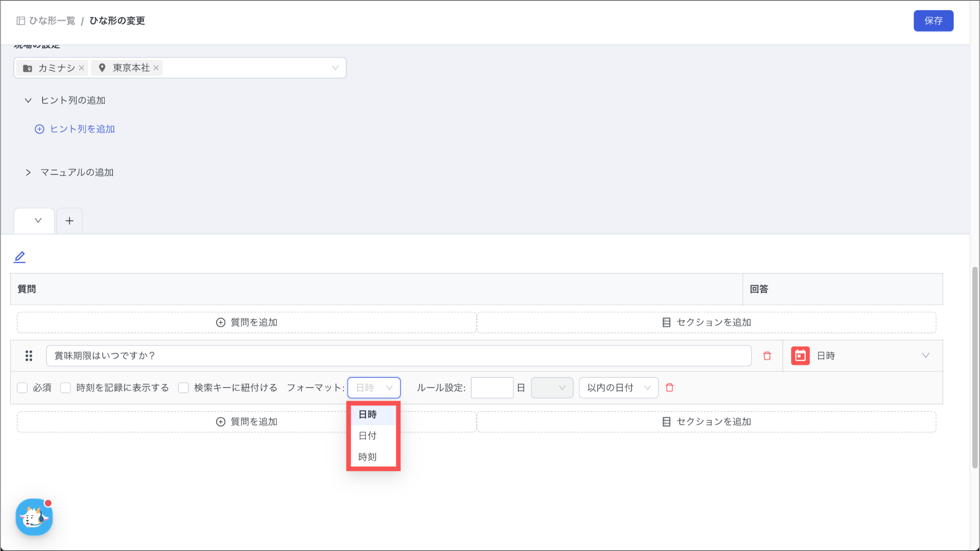
Task: Click the pencil edit icon
Action: click(20, 257)
